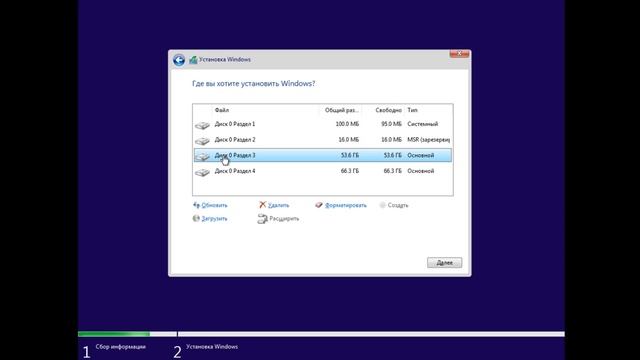Click drive icon for Диск 0 Раздел 2
This screenshot has height=360, width=640.
pos(202,141)
